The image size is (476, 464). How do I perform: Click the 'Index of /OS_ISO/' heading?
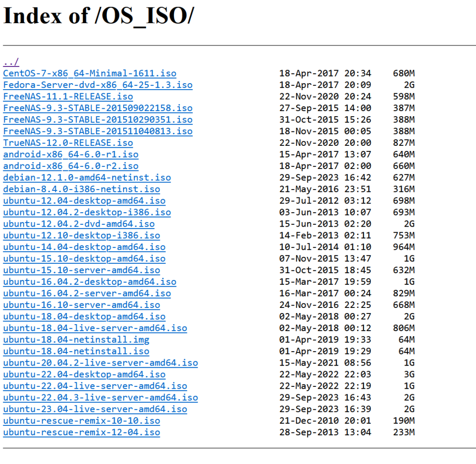pos(99,16)
